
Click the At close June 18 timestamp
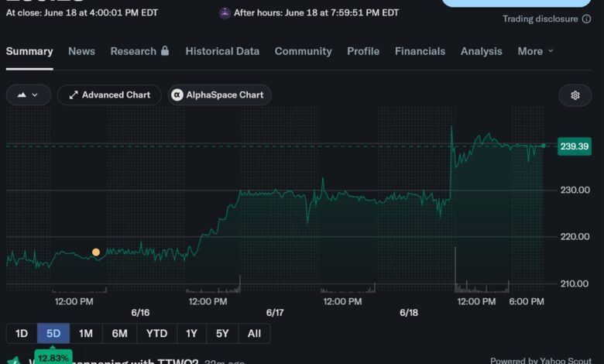click(x=82, y=12)
